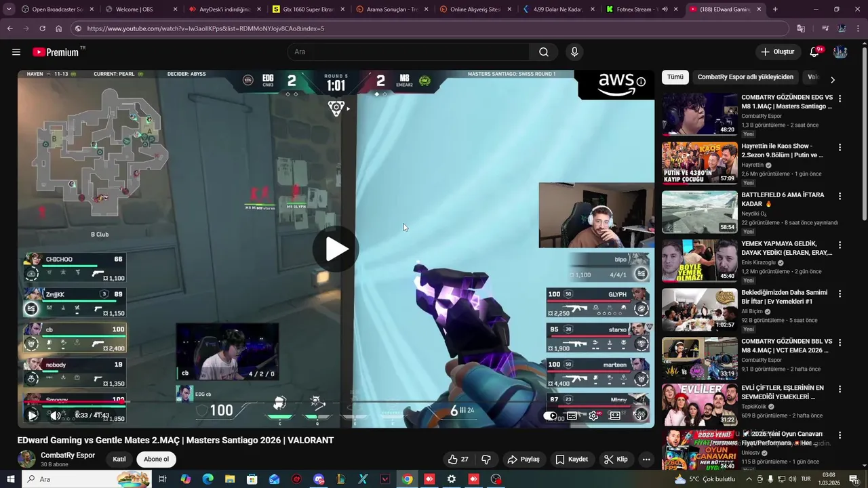Open the BATTLEFIELD 6 AMA İFTARA KADAR thumbnail
Image resolution: width=868 pixels, height=488 pixels.
[x=699, y=211]
